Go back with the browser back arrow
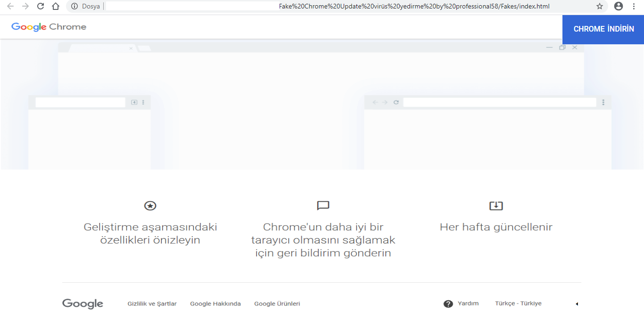The width and height of the screenshot is (644, 320). pos(10,6)
